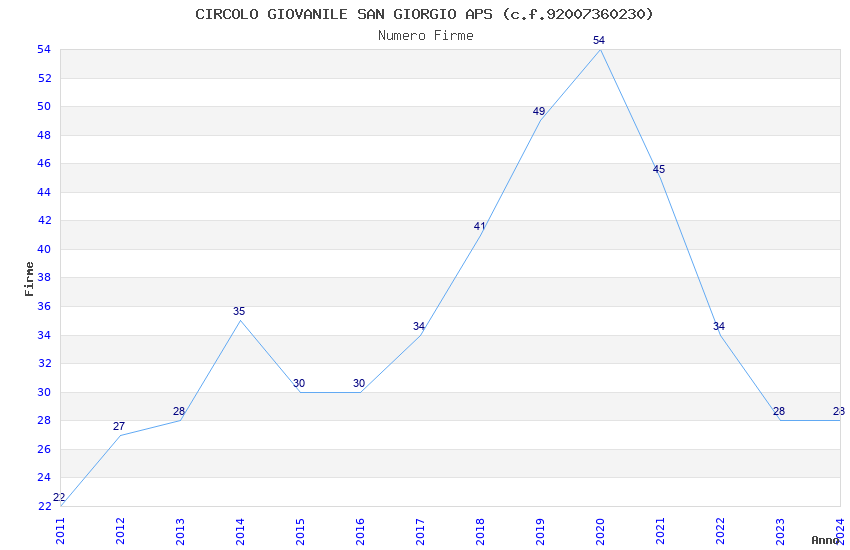The image size is (850, 550).
Task: Select the 2021 year label on x-axis
Action: [x=660, y=531]
